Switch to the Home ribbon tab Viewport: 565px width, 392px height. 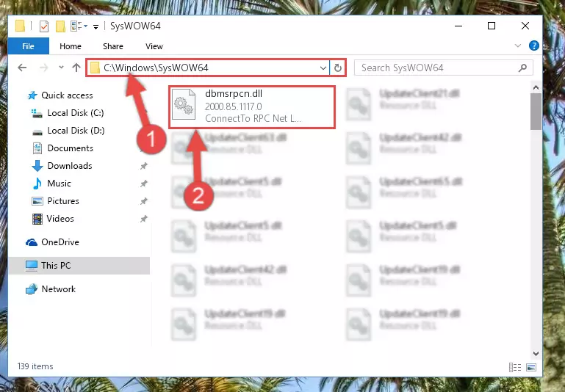click(x=71, y=46)
